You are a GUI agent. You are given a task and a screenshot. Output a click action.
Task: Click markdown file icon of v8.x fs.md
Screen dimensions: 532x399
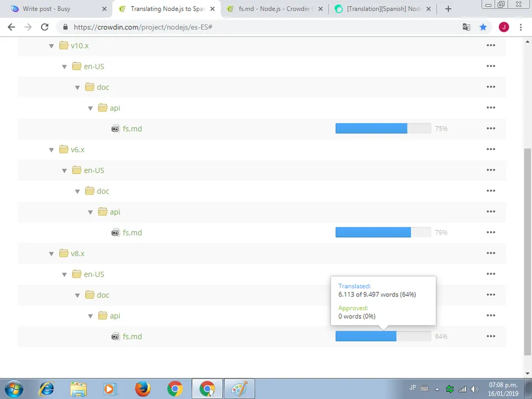[116, 336]
